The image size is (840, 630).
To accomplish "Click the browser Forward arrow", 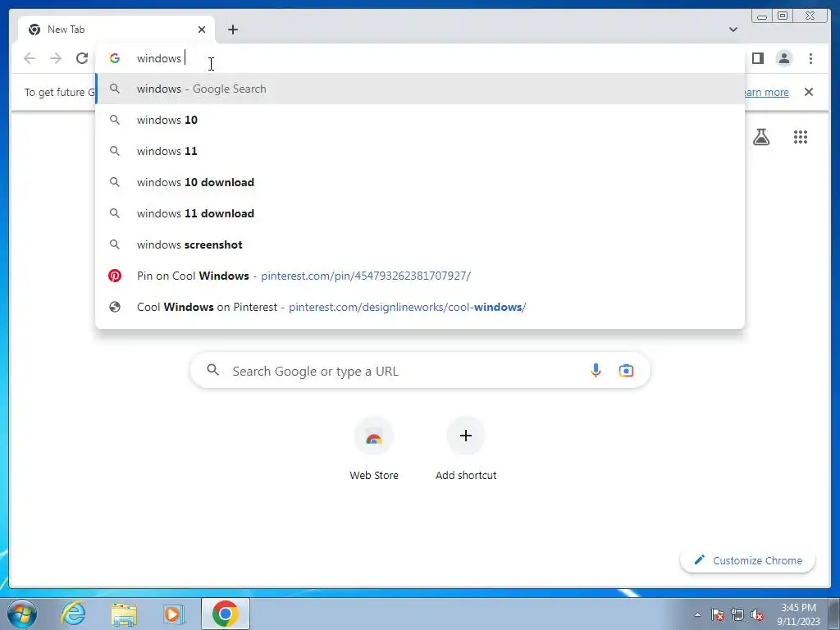I will pyautogui.click(x=56, y=58).
